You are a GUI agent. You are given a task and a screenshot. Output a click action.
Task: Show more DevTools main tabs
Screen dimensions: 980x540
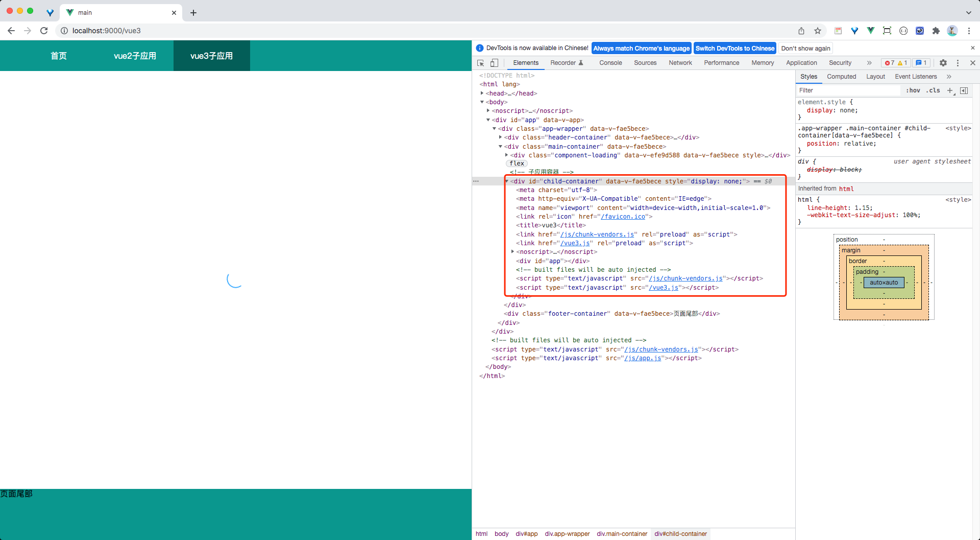click(x=869, y=63)
